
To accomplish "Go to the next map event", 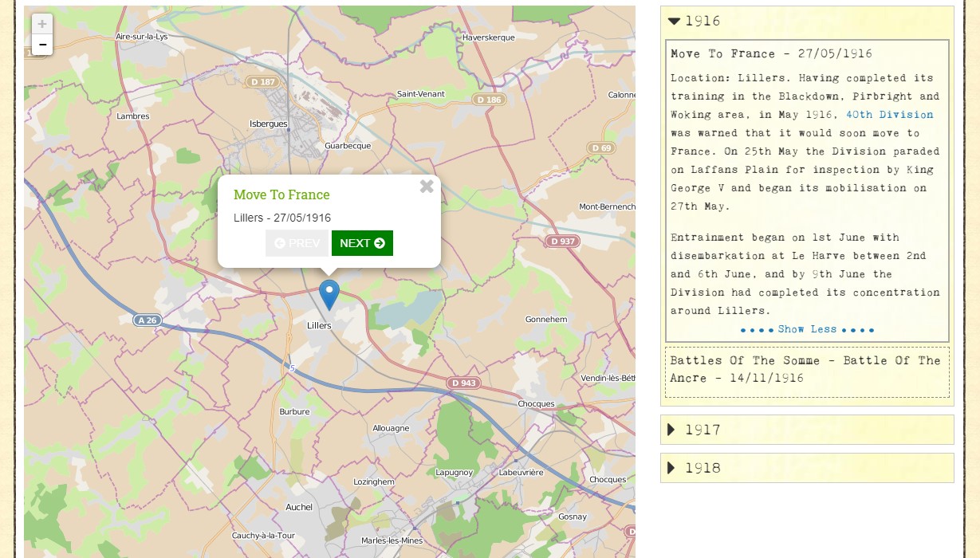I will [x=362, y=243].
